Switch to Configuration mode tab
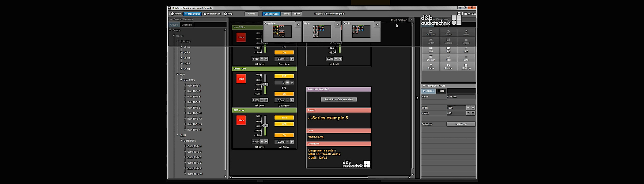Screen dimensions: 644x184 [271, 14]
